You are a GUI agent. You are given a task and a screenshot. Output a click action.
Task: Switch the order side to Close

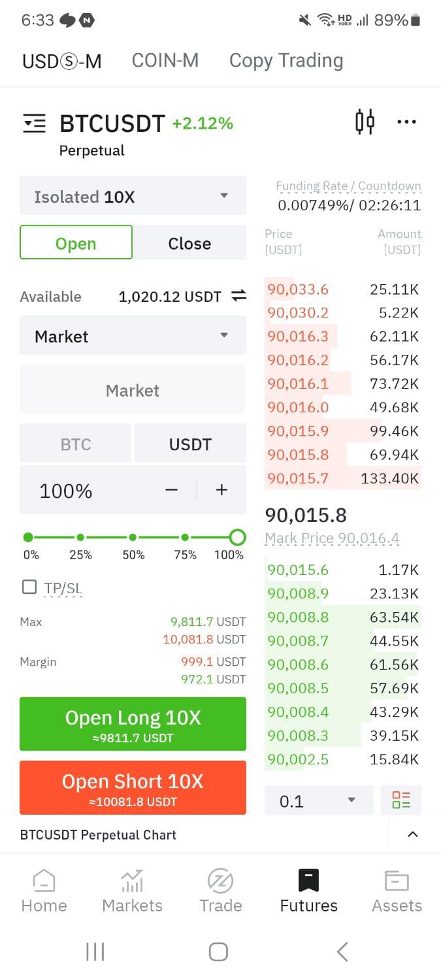[x=189, y=243]
